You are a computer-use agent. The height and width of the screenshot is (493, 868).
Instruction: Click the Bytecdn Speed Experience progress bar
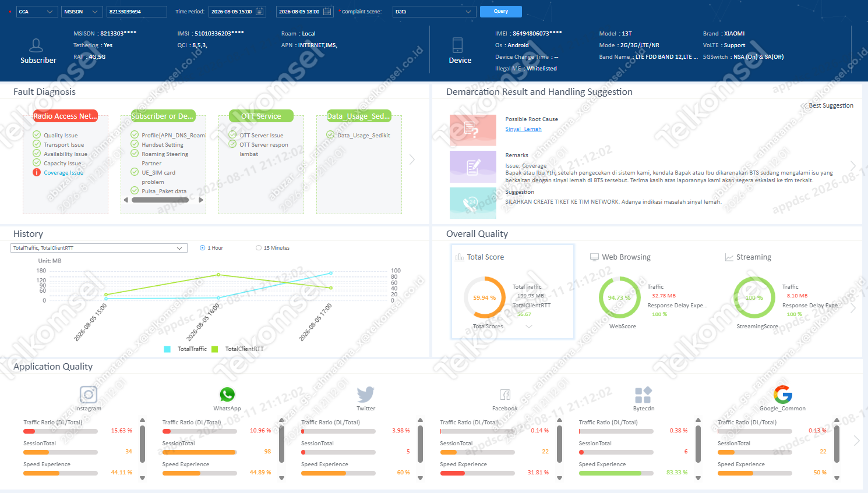616,473
